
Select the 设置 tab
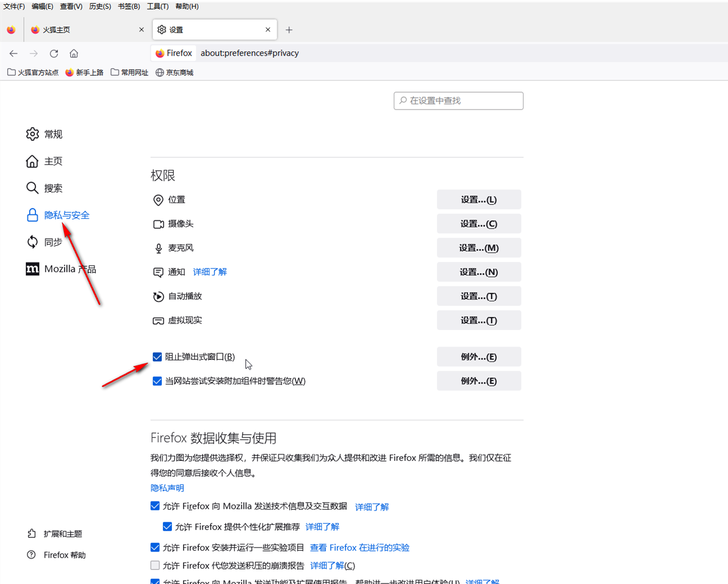215,30
